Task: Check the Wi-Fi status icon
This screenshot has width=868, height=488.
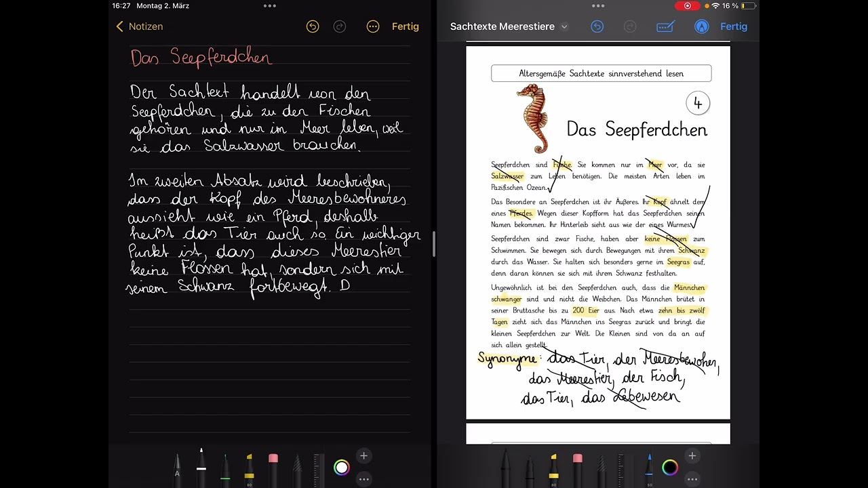Action: tap(715, 5)
